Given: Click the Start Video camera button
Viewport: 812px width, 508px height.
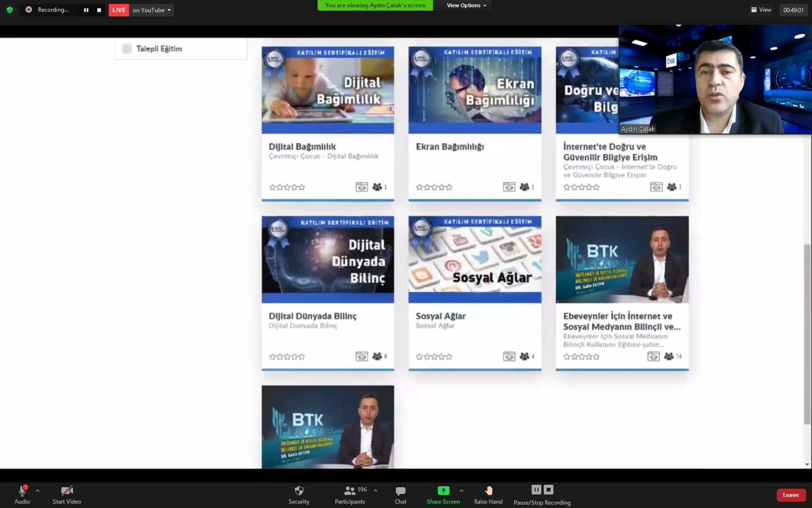Looking at the screenshot, I should pyautogui.click(x=67, y=494).
